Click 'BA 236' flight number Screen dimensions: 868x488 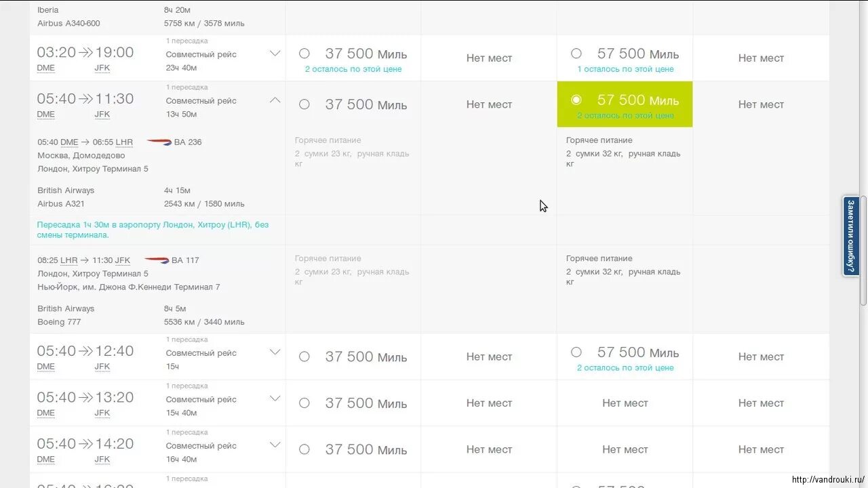tap(188, 142)
